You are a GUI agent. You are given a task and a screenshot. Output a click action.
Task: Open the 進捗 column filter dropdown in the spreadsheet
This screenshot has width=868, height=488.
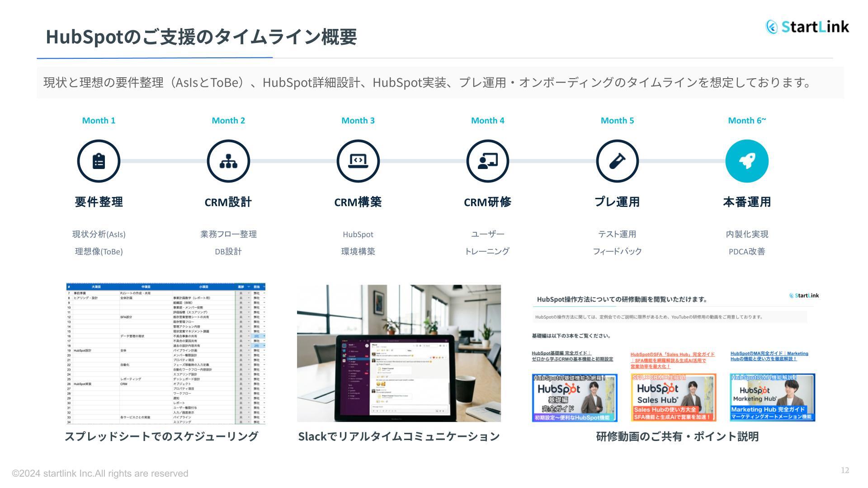coord(249,286)
